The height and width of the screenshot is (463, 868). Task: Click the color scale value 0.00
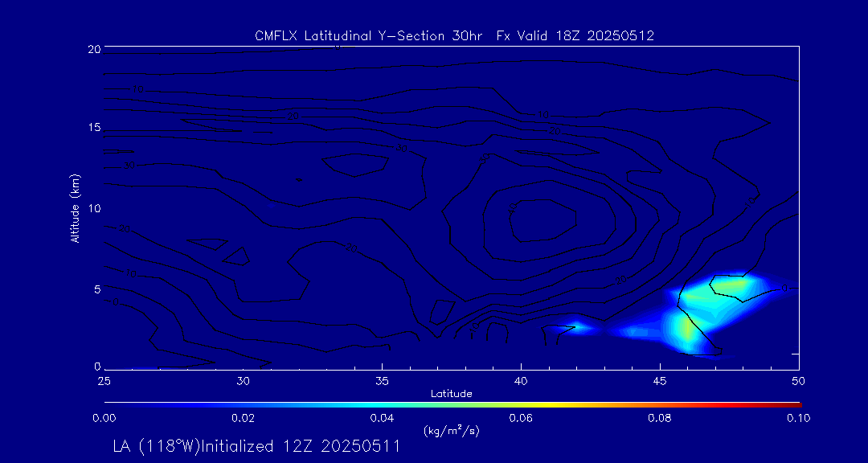point(104,418)
